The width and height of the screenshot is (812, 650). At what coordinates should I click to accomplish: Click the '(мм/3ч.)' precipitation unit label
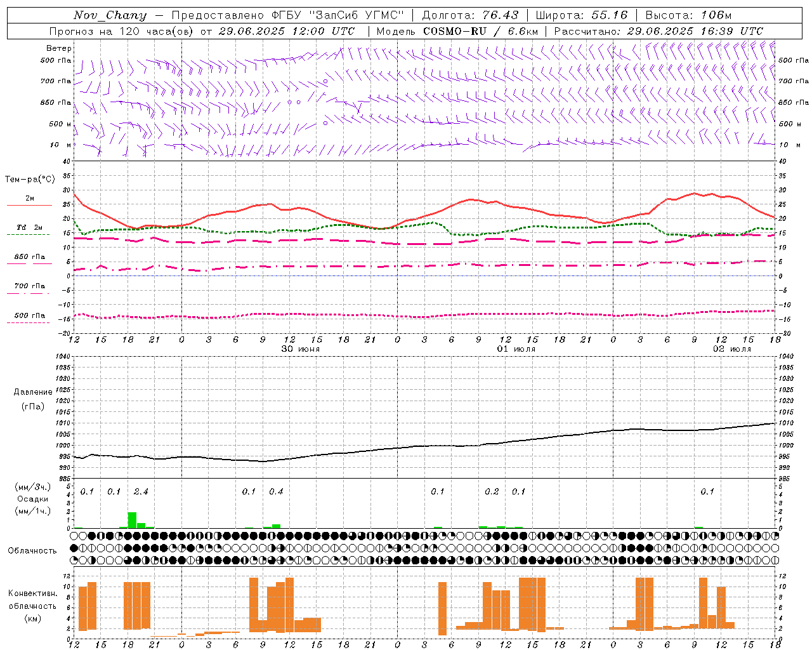(33, 487)
